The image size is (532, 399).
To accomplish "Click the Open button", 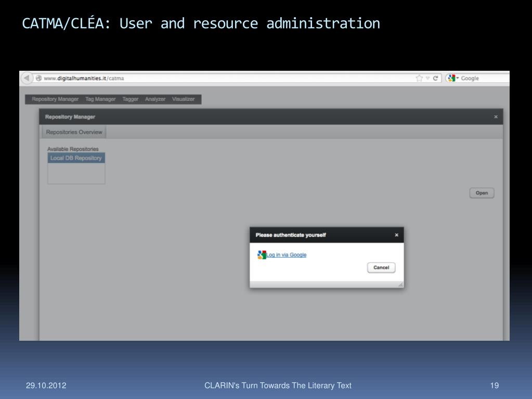I will click(482, 193).
